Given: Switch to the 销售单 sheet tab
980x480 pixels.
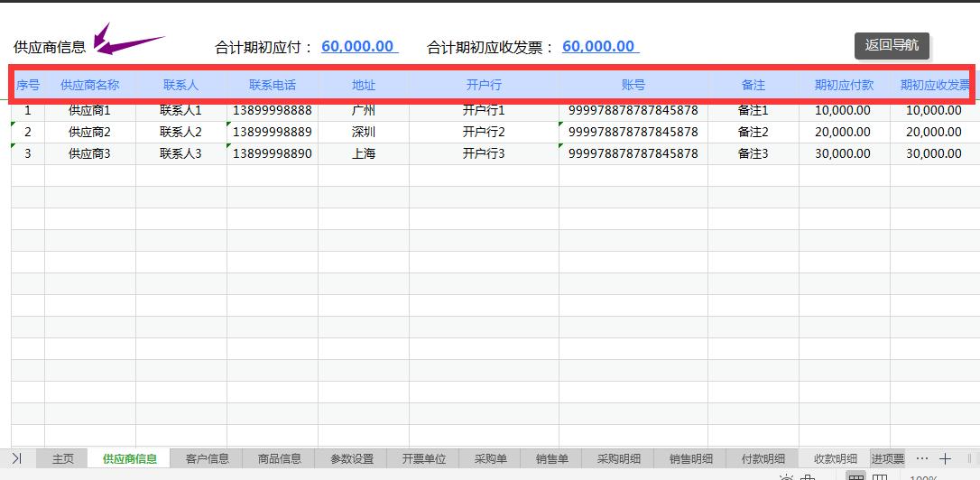Looking at the screenshot, I should (x=551, y=458).
